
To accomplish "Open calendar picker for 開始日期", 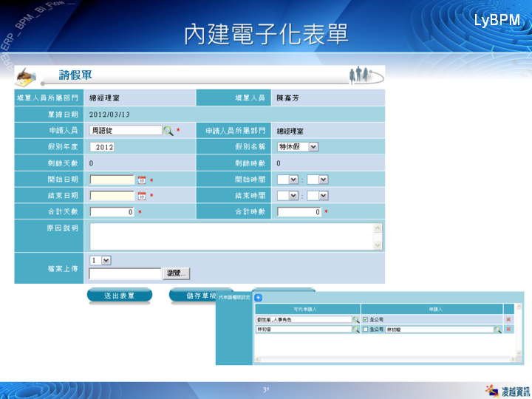I will click(x=142, y=180).
